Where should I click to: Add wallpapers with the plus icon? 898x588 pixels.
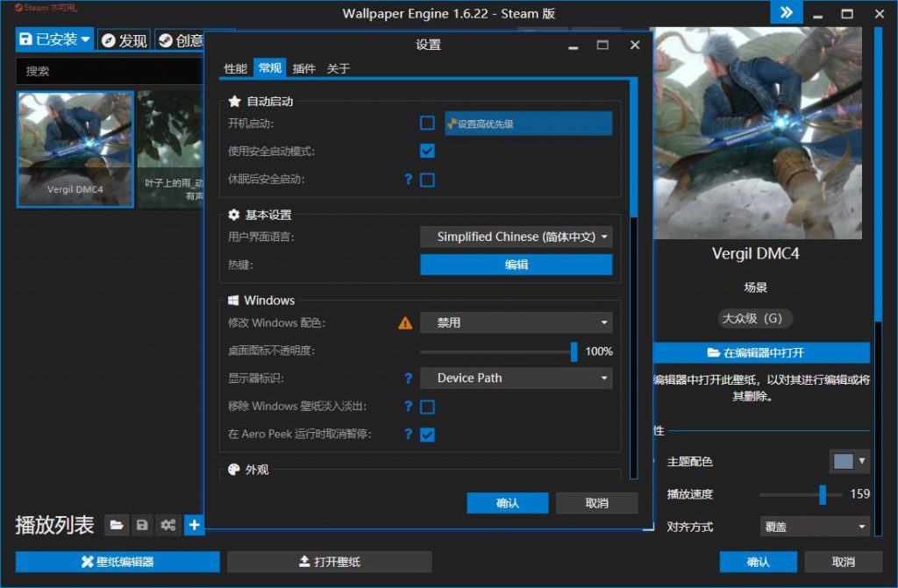pos(194,525)
